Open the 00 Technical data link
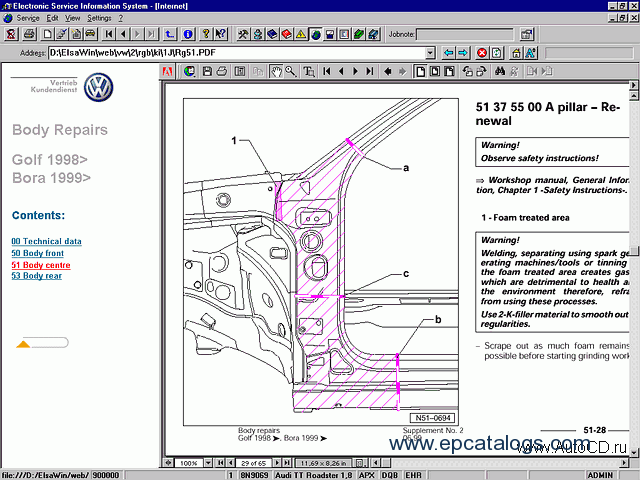 [46, 242]
